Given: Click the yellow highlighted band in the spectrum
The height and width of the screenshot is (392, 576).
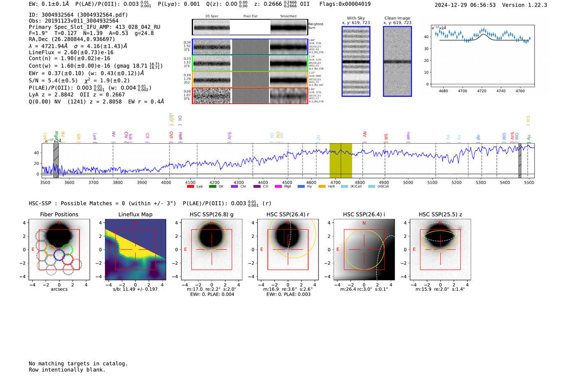Looking at the screenshot, I should (x=341, y=160).
